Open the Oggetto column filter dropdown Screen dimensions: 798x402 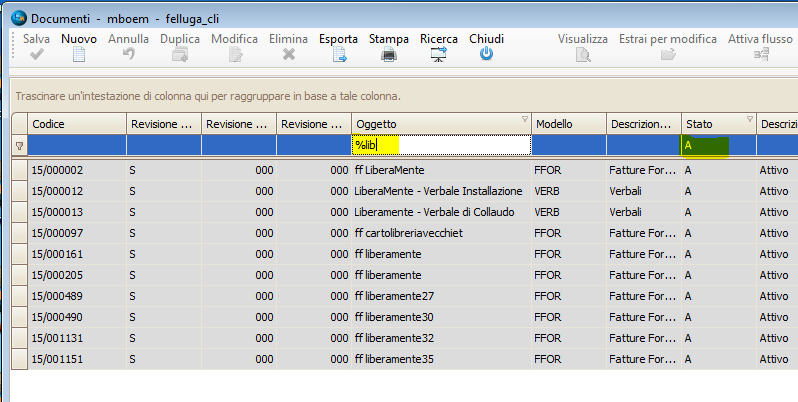525,120
